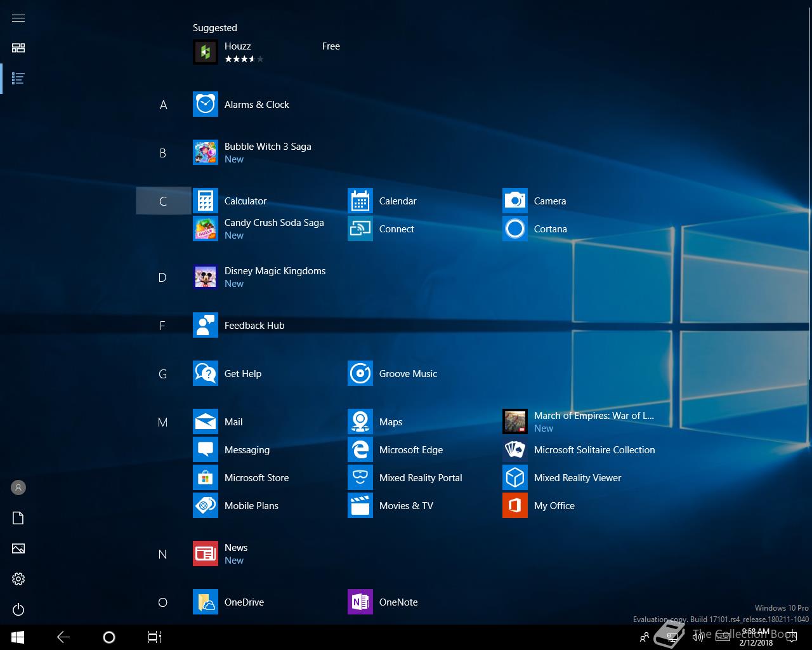Click the Free label beside Houzz

[x=331, y=46]
